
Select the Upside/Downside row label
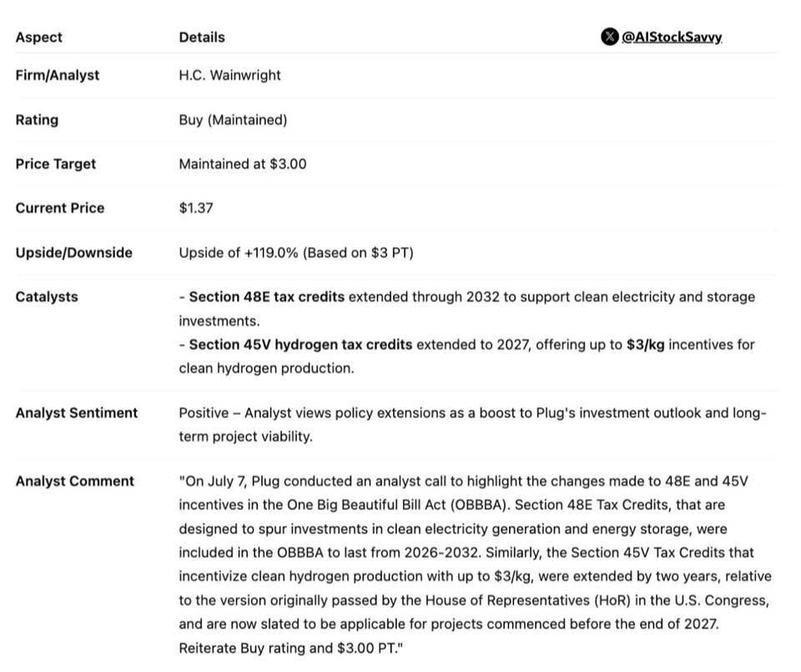pos(73,253)
